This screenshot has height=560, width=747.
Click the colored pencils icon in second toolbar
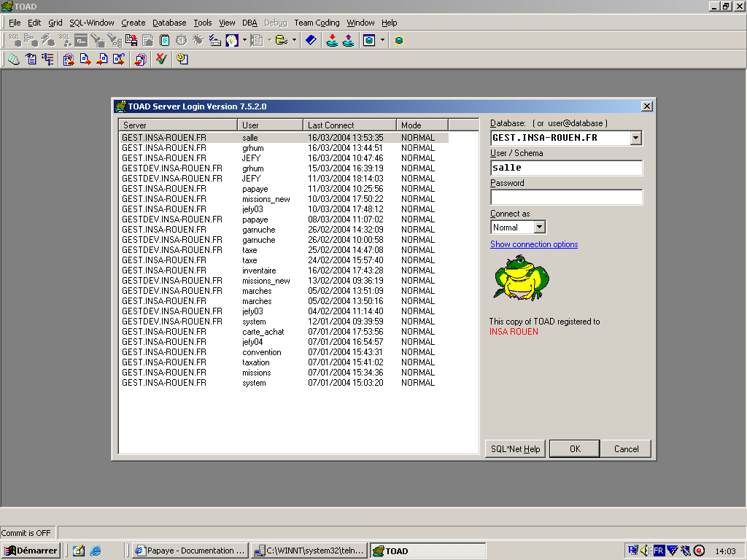[x=14, y=59]
